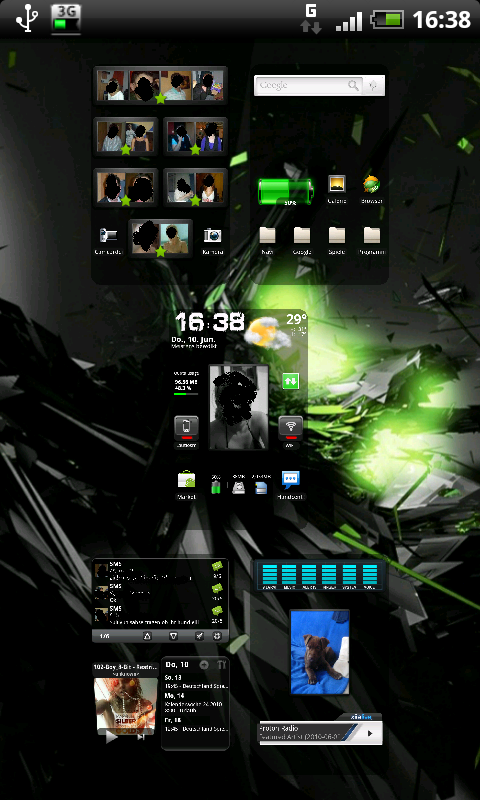Skip to next track in music widget
480x800 pixels.
[141, 736]
